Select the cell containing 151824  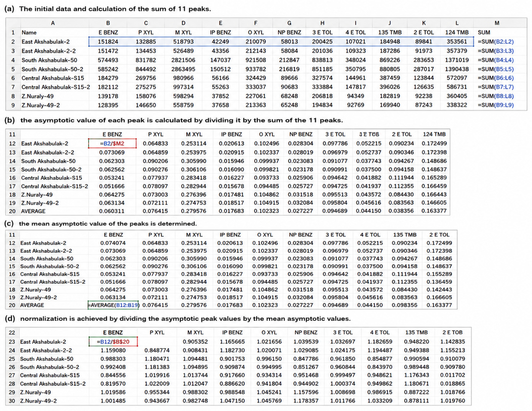[x=108, y=42]
